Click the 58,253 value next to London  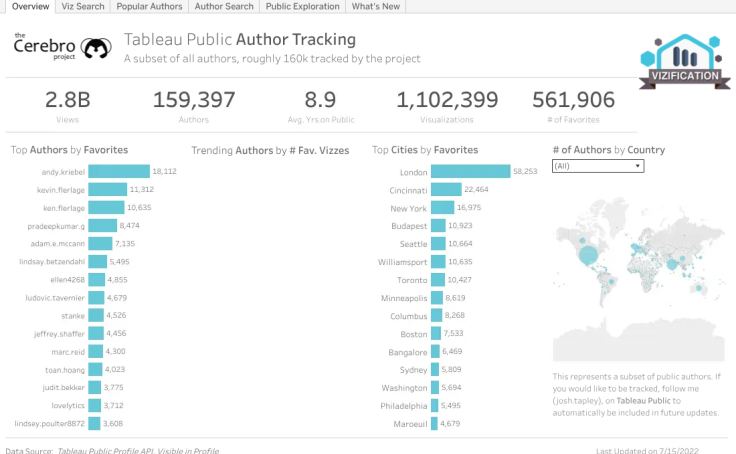tap(525, 171)
